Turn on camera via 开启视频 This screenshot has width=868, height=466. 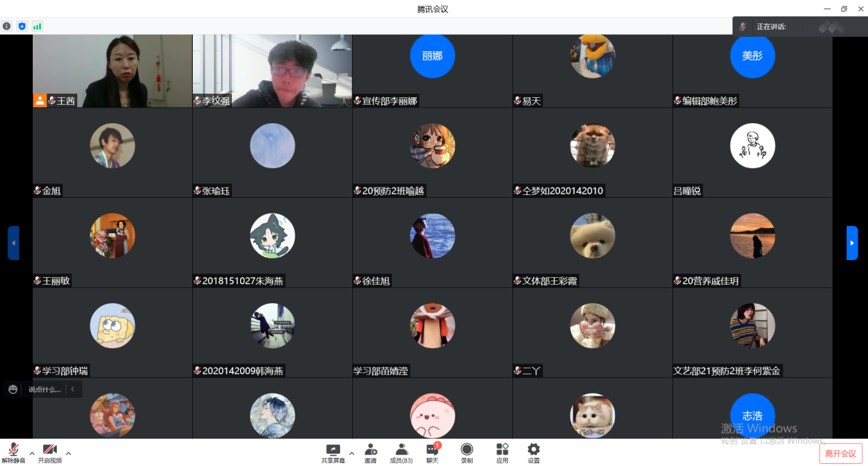(x=49, y=452)
